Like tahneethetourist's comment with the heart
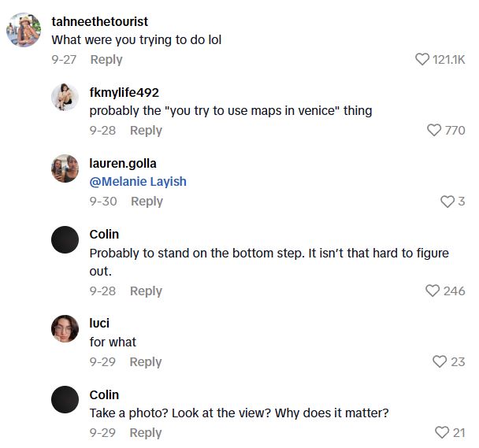This screenshot has width=479, height=448. (422, 59)
